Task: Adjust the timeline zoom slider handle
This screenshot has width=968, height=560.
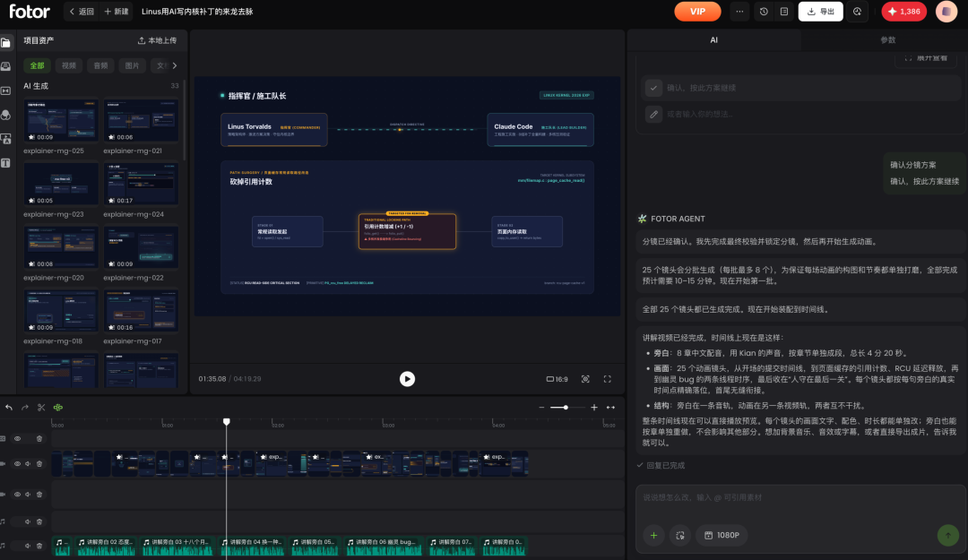Action: (566, 408)
